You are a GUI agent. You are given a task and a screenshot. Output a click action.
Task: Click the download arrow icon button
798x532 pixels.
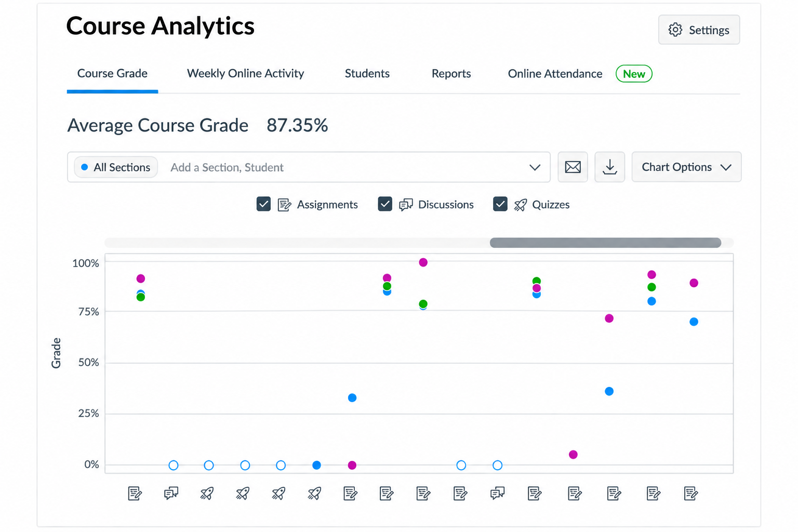[x=609, y=167]
